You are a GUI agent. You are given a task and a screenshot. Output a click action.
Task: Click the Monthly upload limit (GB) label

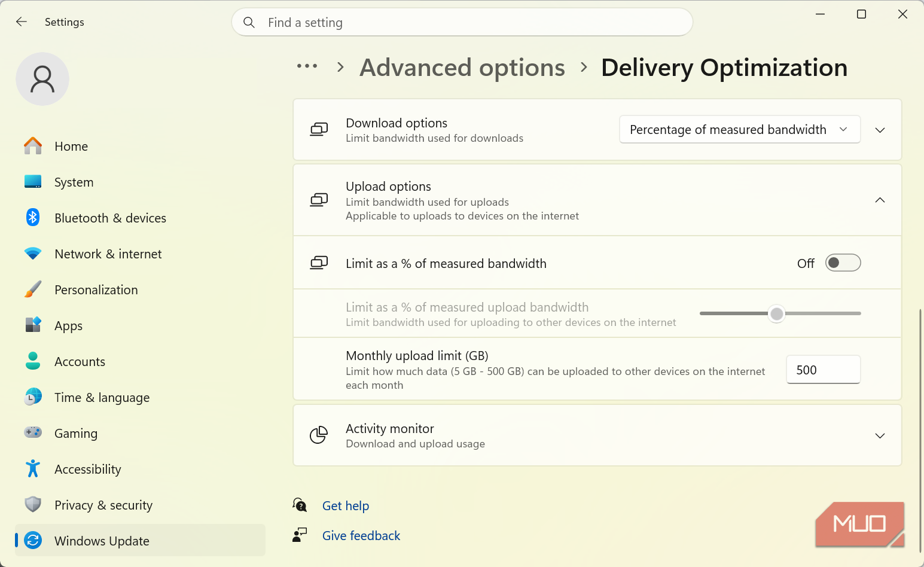[417, 356]
